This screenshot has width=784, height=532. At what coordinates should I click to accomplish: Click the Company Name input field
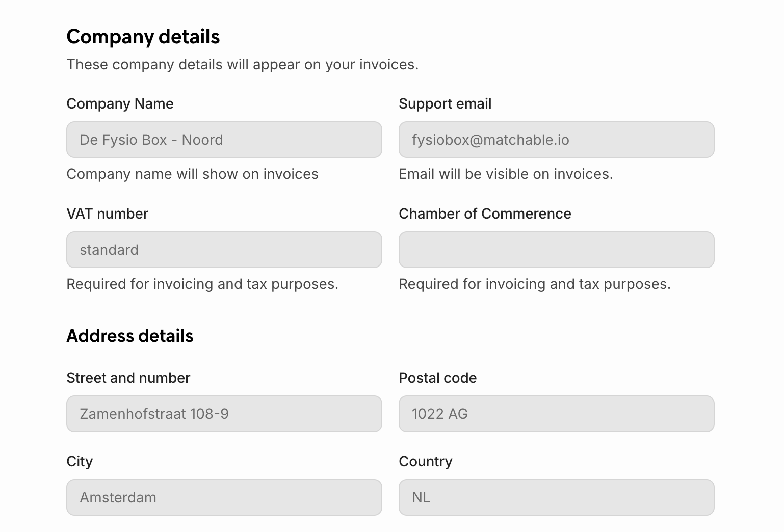pyautogui.click(x=224, y=140)
